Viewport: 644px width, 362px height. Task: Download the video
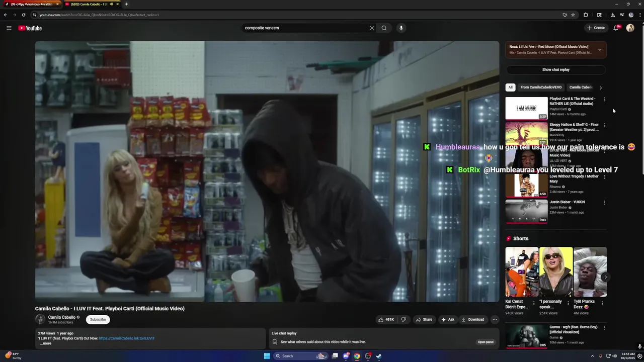coord(473,319)
